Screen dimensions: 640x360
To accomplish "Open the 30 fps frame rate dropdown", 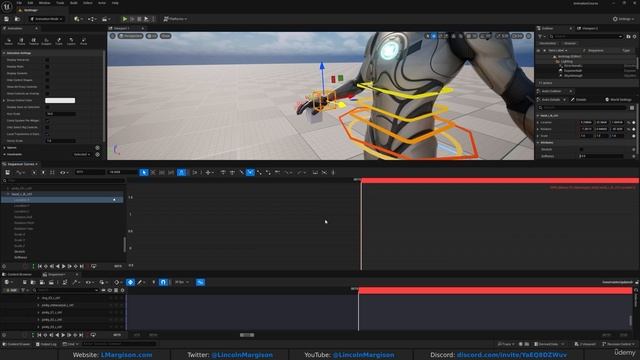I will tap(182, 282).
